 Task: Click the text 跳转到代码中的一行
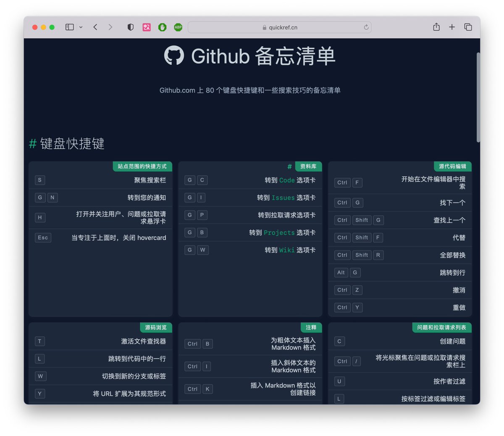(x=137, y=359)
